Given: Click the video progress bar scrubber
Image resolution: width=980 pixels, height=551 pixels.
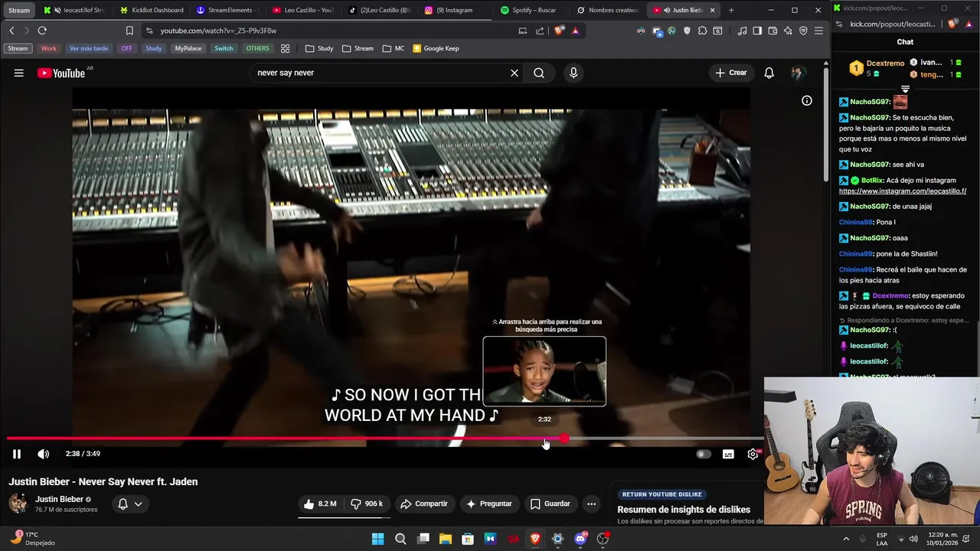Looking at the screenshot, I should (564, 439).
